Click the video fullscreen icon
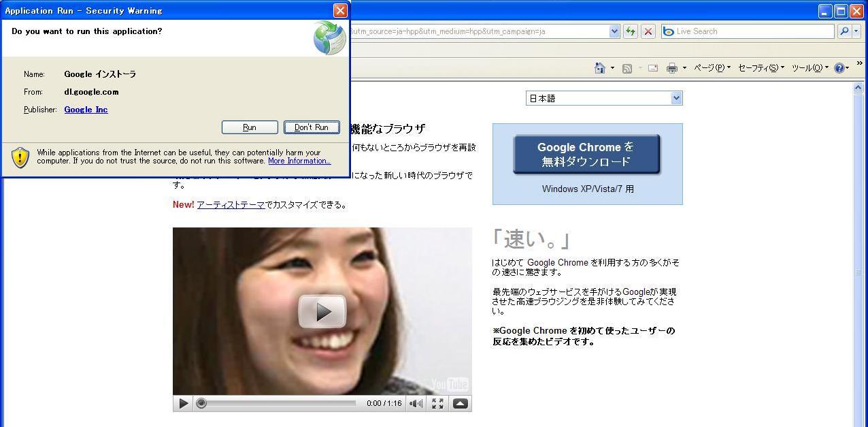The width and height of the screenshot is (868, 427). pyautogui.click(x=437, y=403)
